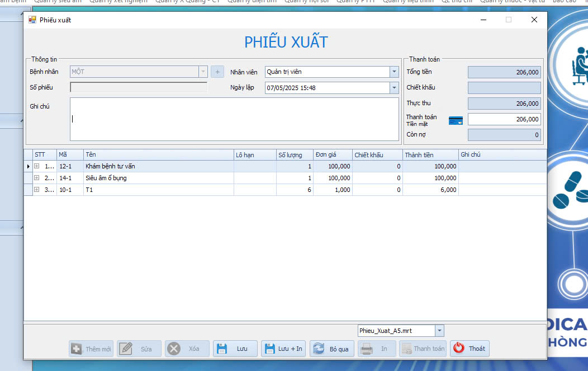Image resolution: width=588 pixels, height=371 pixels.
Task: Open the Quản lý điện tim menu behind
Action: pos(252,2)
